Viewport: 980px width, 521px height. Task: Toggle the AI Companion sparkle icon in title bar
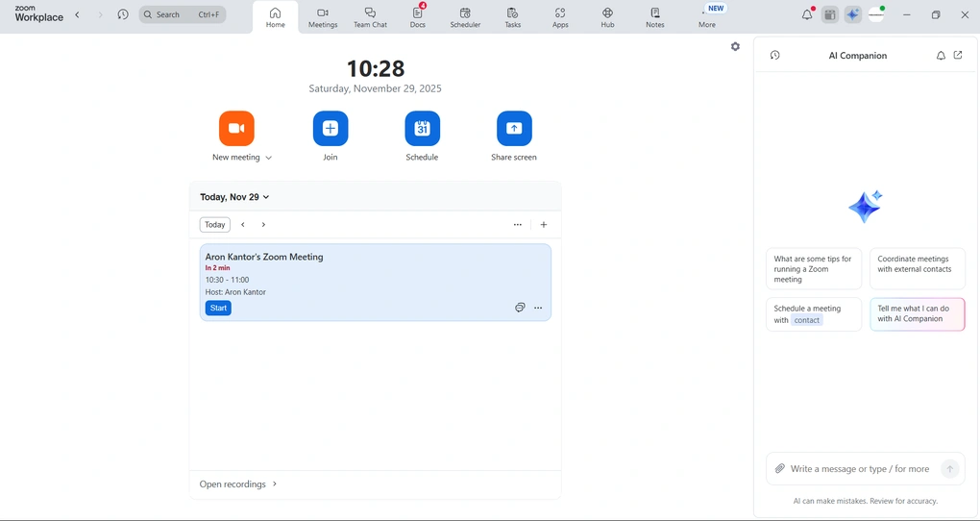(852, 14)
